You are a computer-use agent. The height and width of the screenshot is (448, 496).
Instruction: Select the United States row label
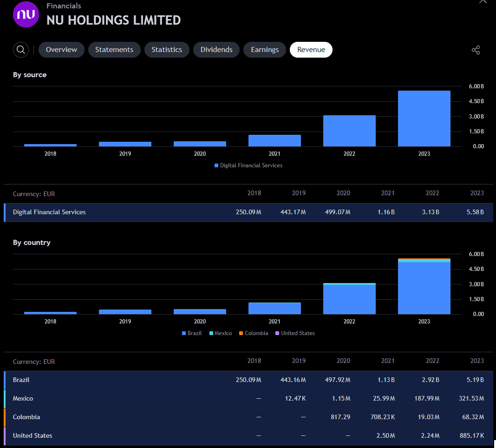pos(33,435)
